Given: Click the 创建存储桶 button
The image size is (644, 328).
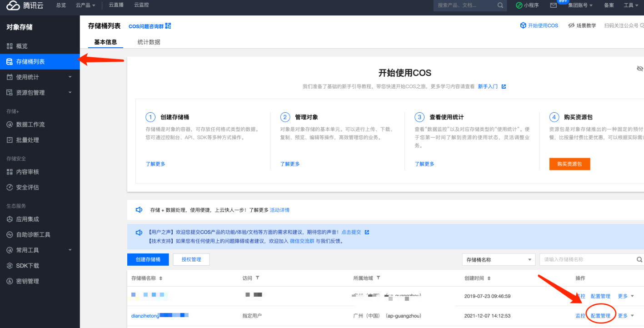Looking at the screenshot, I should (148, 259).
